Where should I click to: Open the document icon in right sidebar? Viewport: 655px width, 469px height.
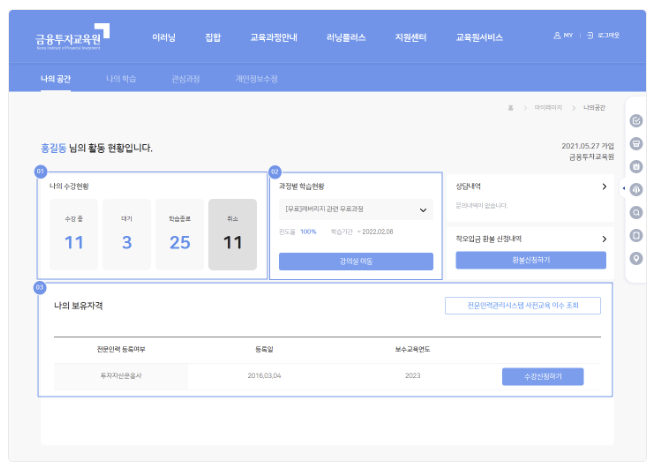click(636, 236)
